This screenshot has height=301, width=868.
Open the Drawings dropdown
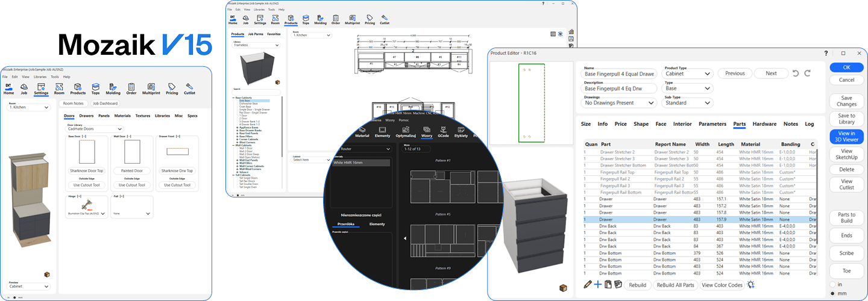click(x=619, y=103)
